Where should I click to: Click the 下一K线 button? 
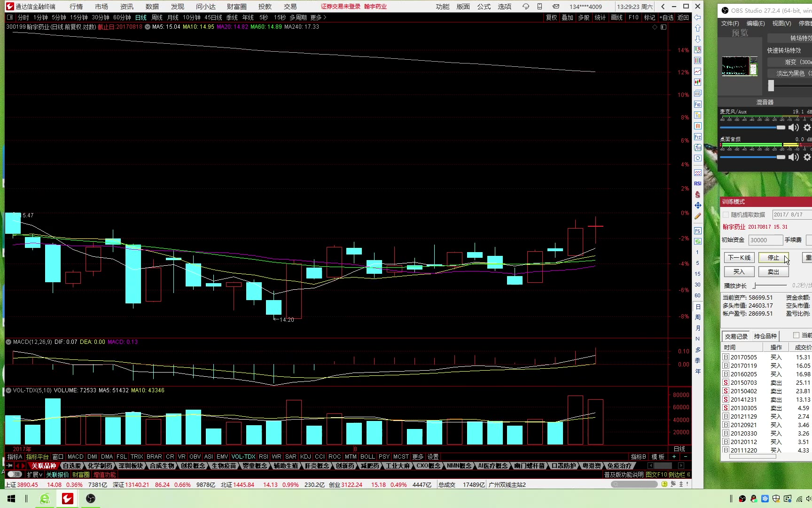(x=739, y=257)
